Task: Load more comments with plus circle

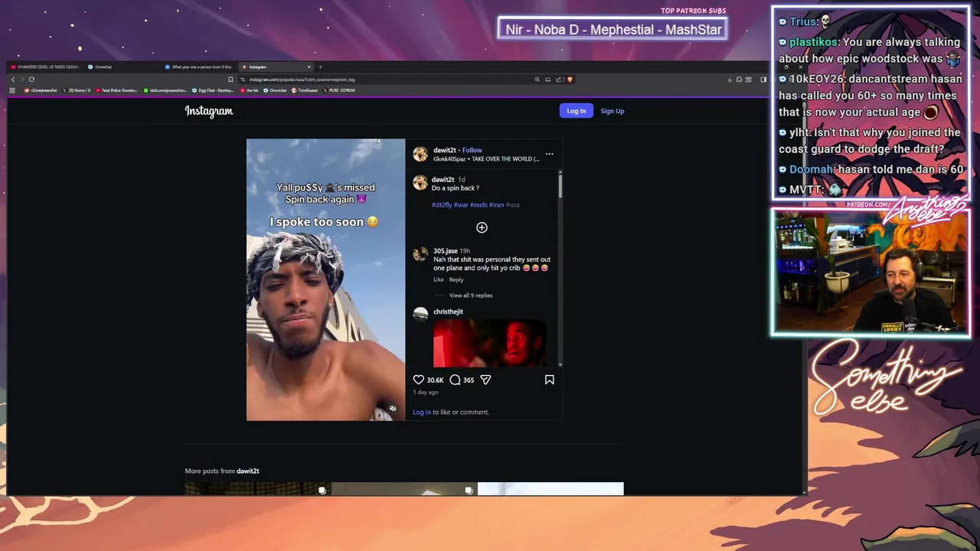Action: [x=482, y=227]
